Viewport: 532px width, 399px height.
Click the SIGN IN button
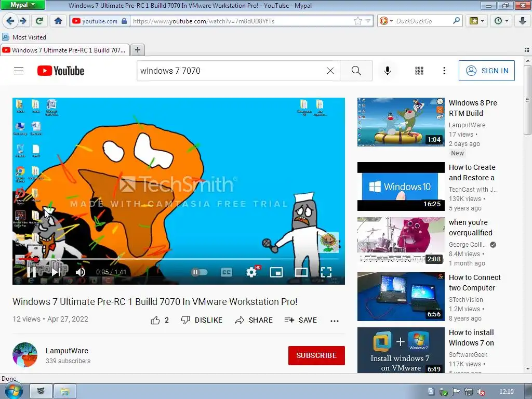click(486, 71)
